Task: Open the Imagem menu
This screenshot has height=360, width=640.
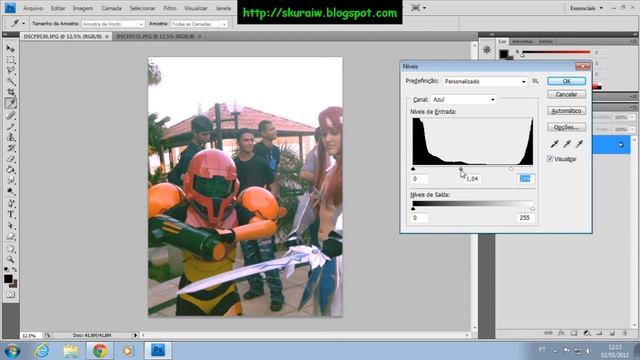Action: click(x=82, y=8)
